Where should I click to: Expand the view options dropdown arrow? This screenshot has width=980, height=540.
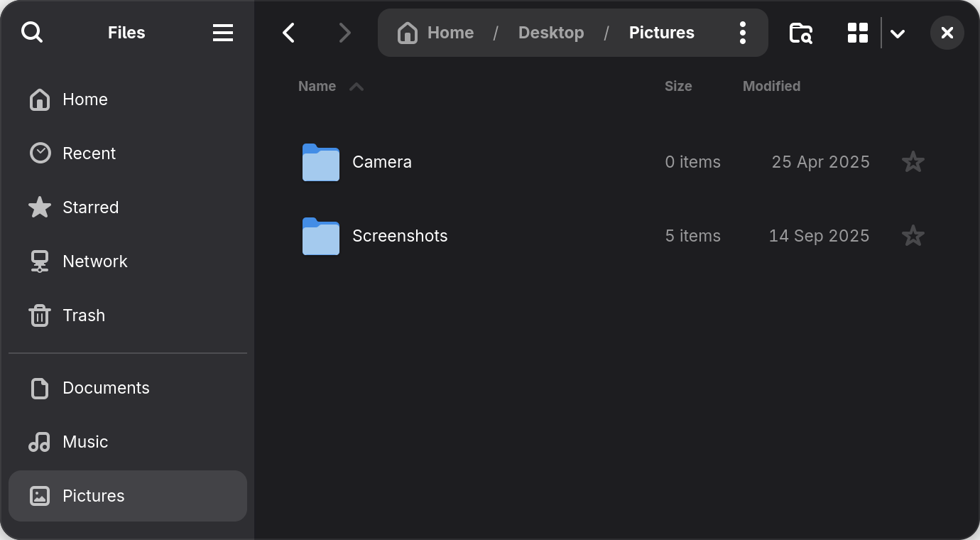(898, 33)
